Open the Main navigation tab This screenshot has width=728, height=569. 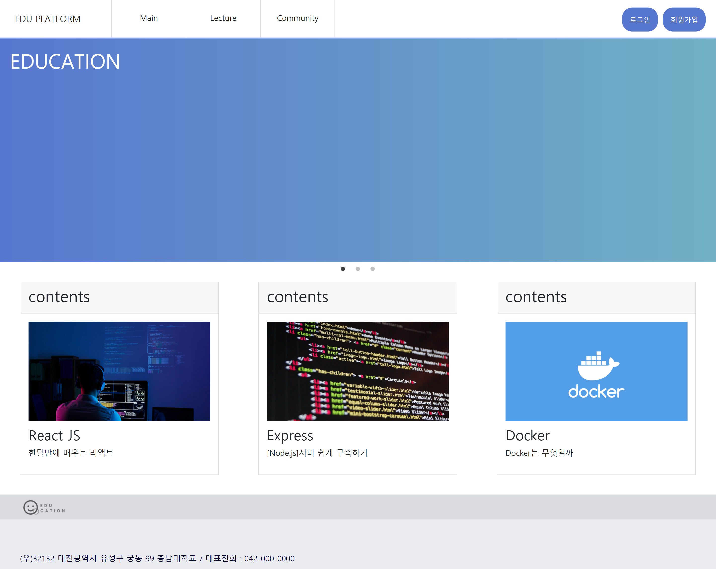click(x=148, y=18)
